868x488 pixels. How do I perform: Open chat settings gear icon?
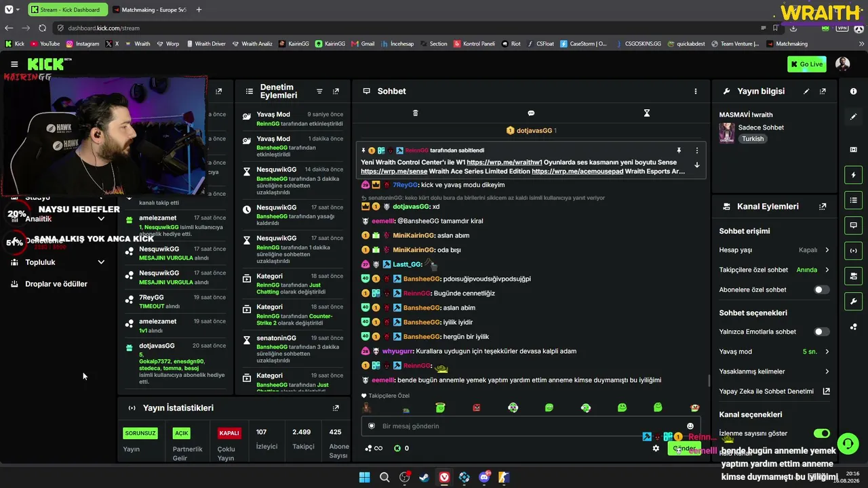(656, 448)
